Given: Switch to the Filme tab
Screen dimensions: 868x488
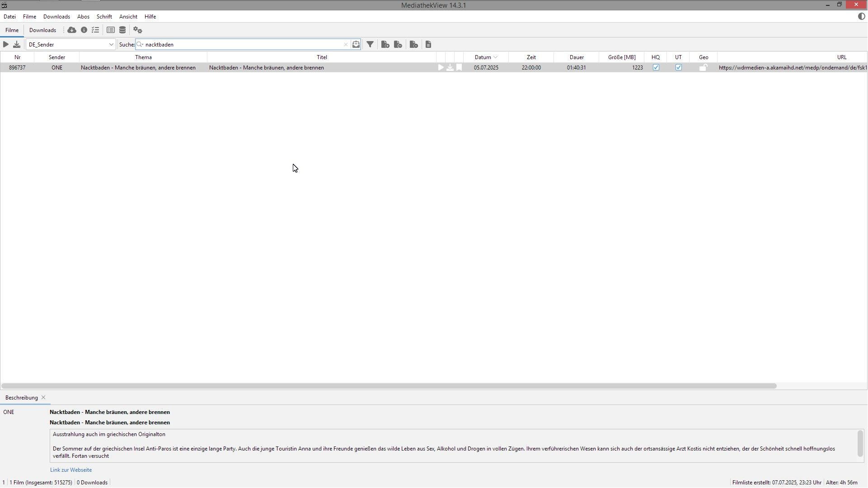Looking at the screenshot, I should click(12, 30).
